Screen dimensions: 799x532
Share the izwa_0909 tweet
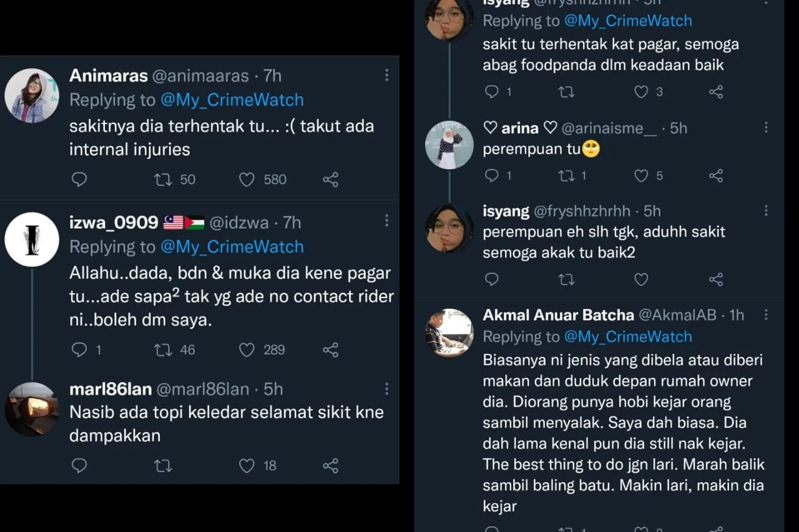tap(330, 350)
